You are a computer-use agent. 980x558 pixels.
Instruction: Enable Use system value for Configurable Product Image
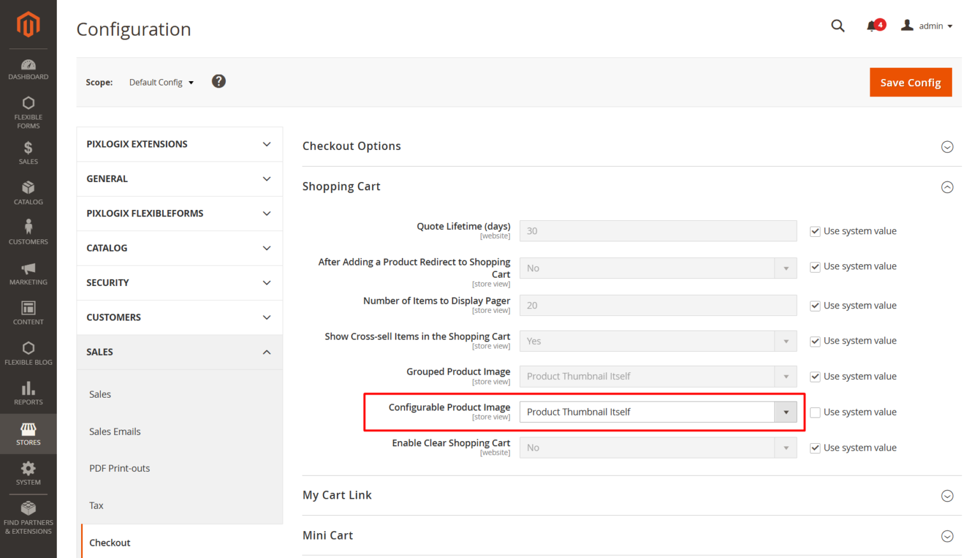point(815,412)
